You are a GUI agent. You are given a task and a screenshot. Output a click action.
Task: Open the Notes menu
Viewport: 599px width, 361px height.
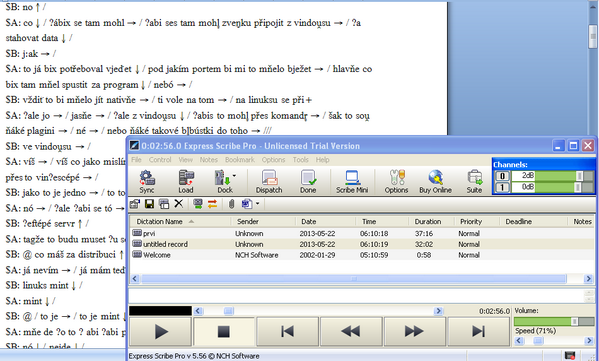pos(209,160)
